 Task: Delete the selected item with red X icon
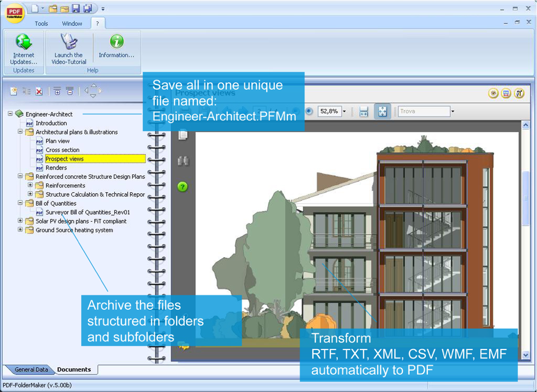(39, 91)
